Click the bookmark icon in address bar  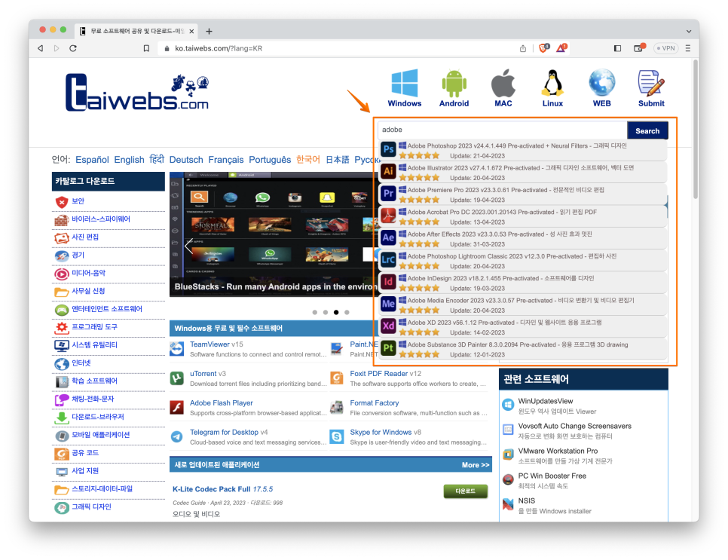coord(146,48)
